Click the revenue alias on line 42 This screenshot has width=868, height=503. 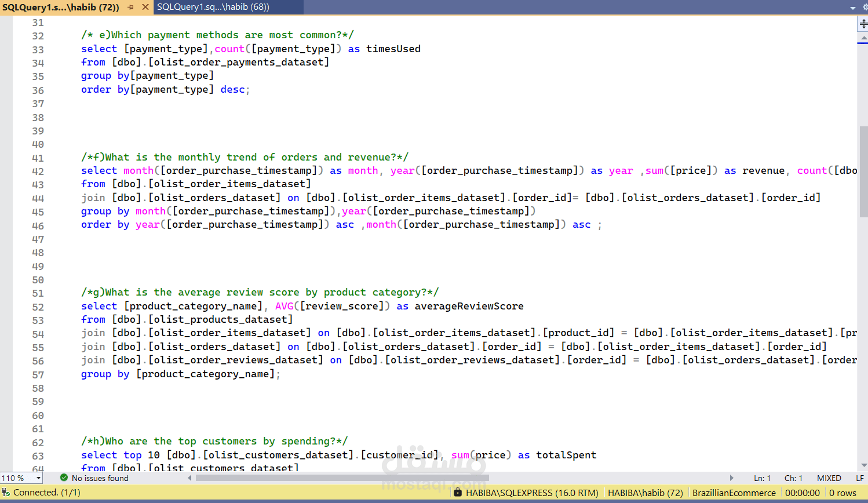point(764,171)
